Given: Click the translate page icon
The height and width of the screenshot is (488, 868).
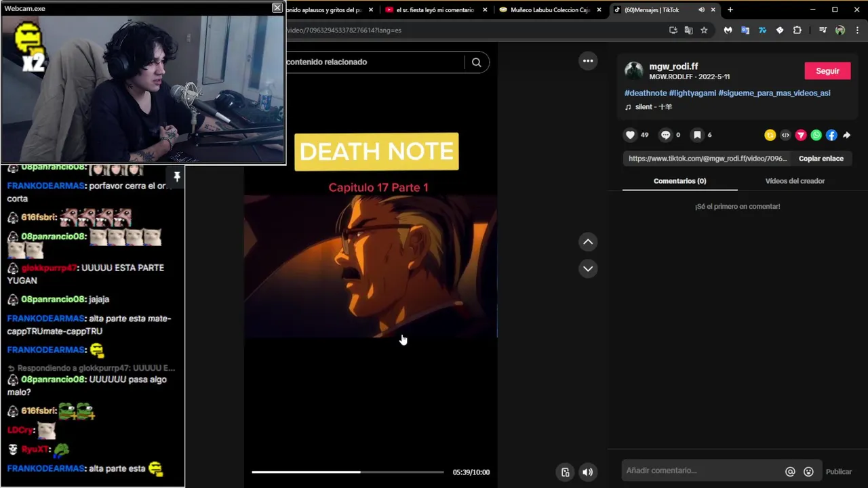Looking at the screenshot, I should [x=688, y=30].
